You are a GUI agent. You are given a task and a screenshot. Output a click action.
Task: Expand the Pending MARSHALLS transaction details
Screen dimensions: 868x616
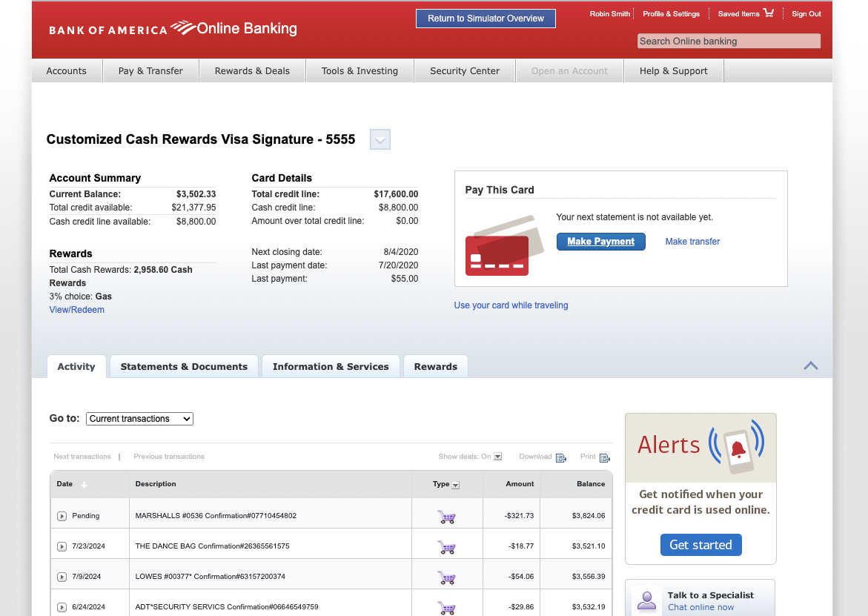click(62, 517)
